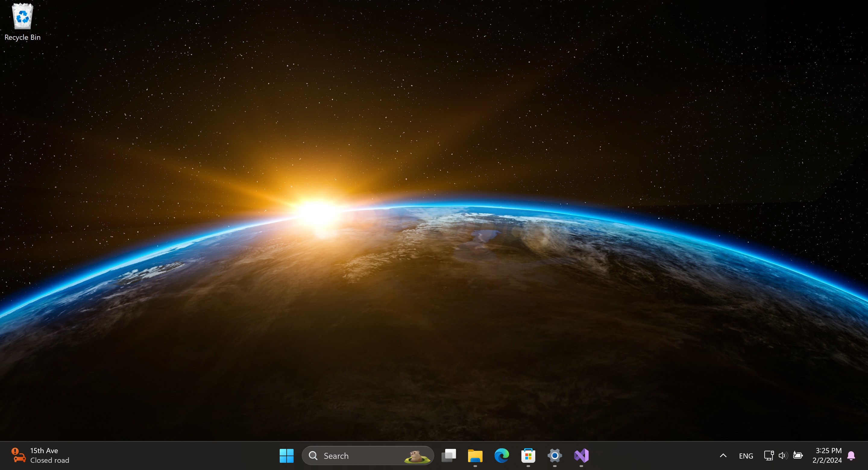Open the 15th Ave Closed road widget
Viewport: 868px width, 470px height.
[49, 455]
